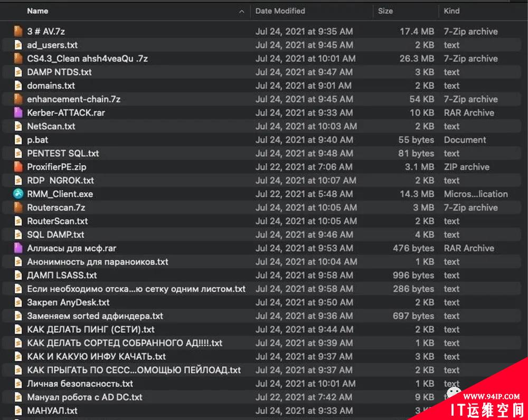
Task: Click the 55 bytes size of p.bat
Action: click(x=416, y=140)
